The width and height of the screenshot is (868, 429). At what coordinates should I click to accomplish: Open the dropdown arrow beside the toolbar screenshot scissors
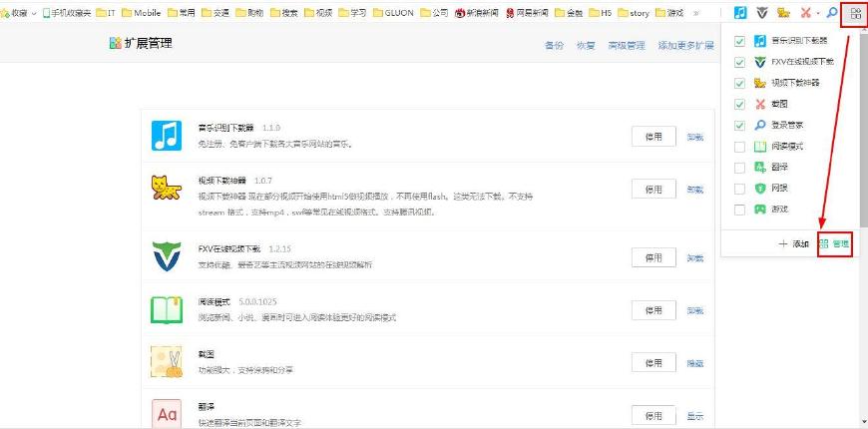tap(818, 13)
